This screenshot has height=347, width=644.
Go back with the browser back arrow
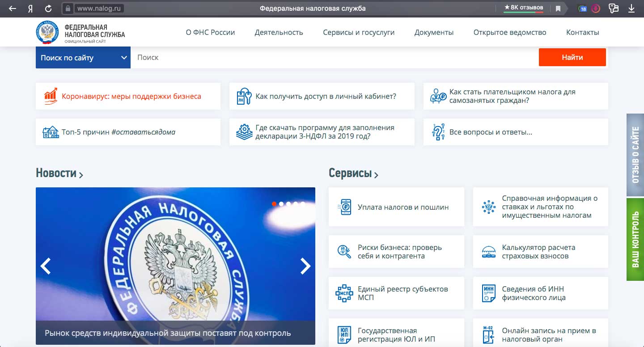click(x=13, y=8)
